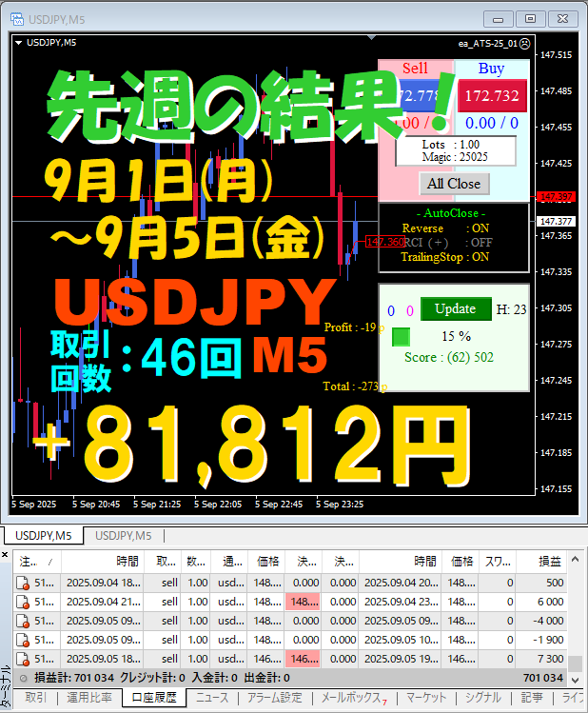Click the chart window icon beside USDJPY,M5 title
The width and height of the screenshot is (588, 713).
(x=17, y=19)
